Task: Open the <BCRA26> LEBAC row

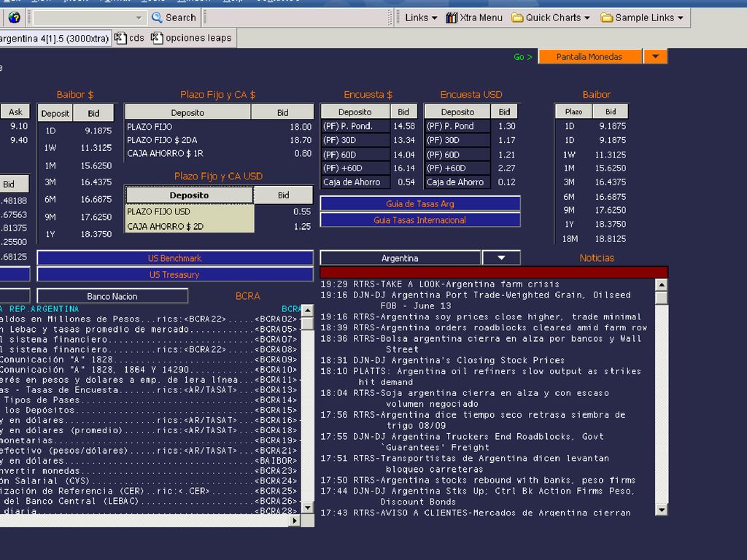Action: 149,501
